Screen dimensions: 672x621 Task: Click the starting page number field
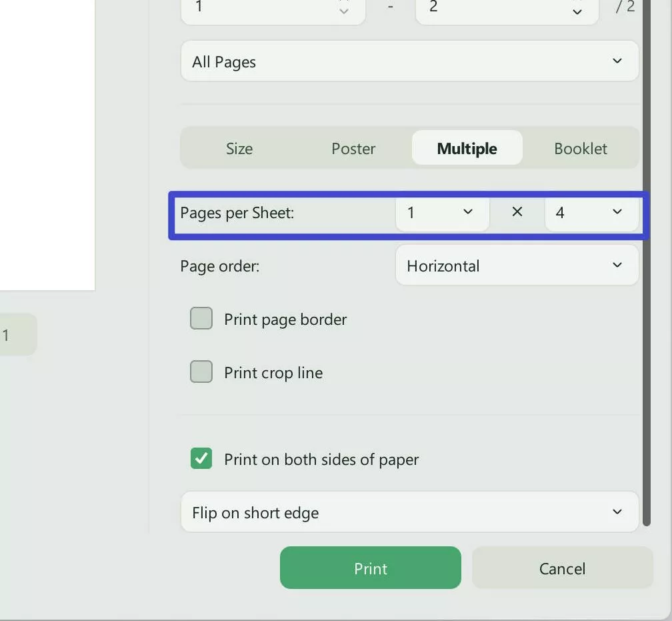click(x=272, y=8)
